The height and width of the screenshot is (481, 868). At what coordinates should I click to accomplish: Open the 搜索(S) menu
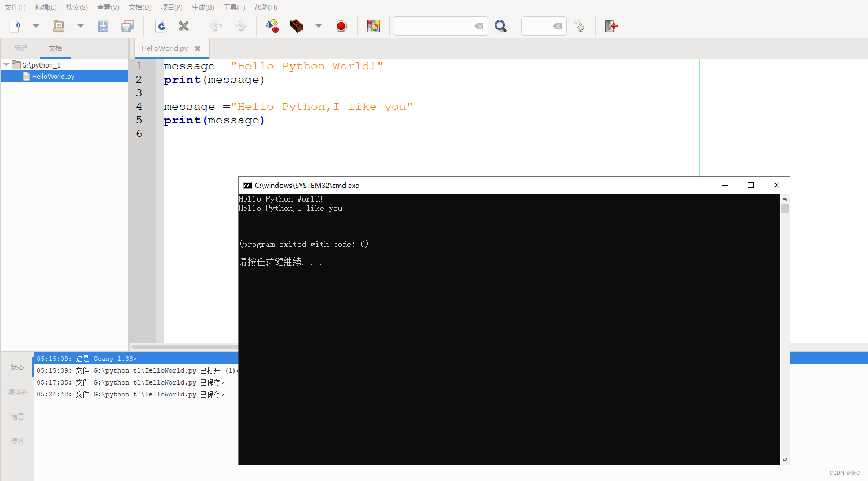pyautogui.click(x=77, y=7)
